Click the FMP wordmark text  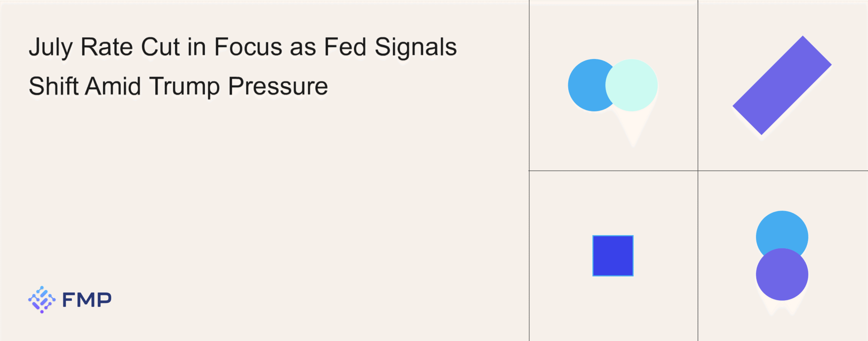click(87, 300)
